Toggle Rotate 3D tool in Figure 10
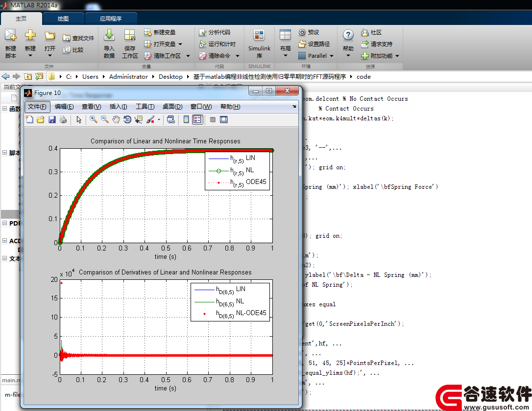The height and width of the screenshot is (411, 532). 127,119
